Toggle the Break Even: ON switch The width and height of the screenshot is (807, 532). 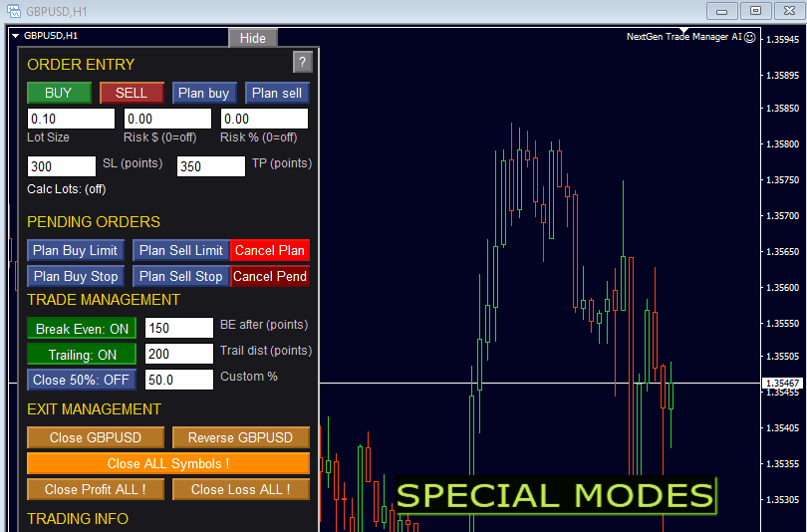pos(82,328)
